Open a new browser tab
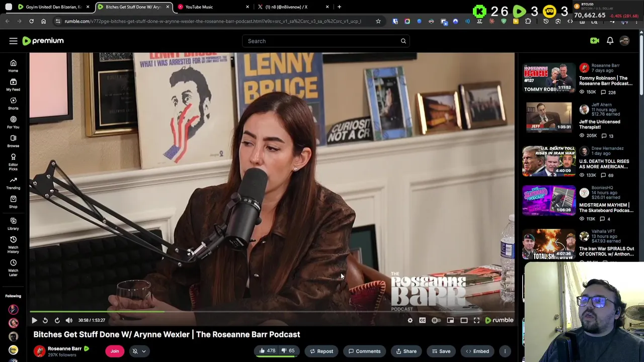This screenshot has width=644, height=362. point(339,7)
